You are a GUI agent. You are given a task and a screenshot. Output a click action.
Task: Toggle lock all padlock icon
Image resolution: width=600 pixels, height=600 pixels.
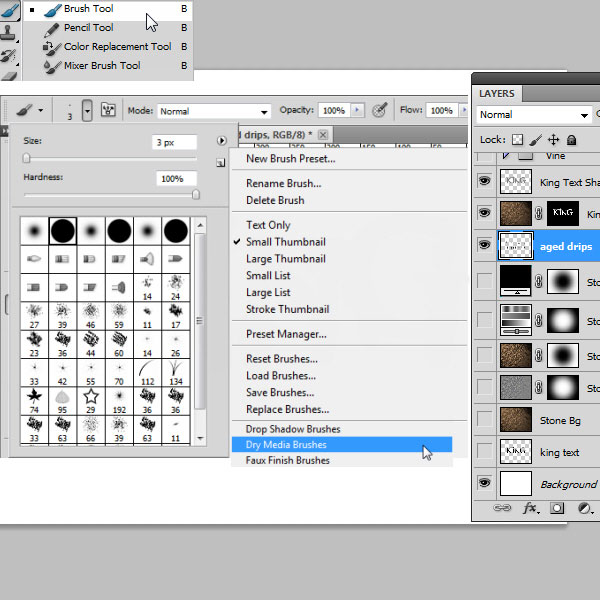[x=571, y=140]
